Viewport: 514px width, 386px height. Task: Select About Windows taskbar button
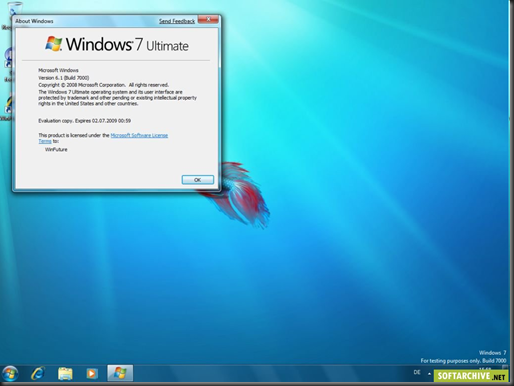click(x=120, y=373)
